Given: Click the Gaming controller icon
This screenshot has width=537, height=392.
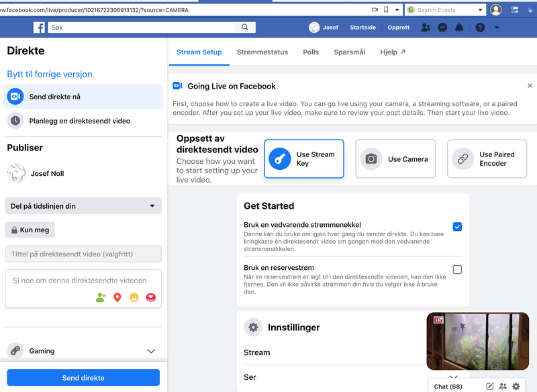Looking at the screenshot, I should point(15,350).
